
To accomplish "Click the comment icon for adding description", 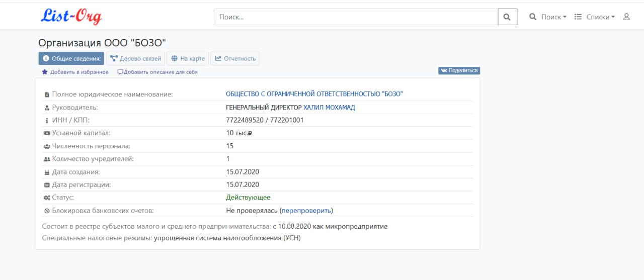I will [x=120, y=72].
